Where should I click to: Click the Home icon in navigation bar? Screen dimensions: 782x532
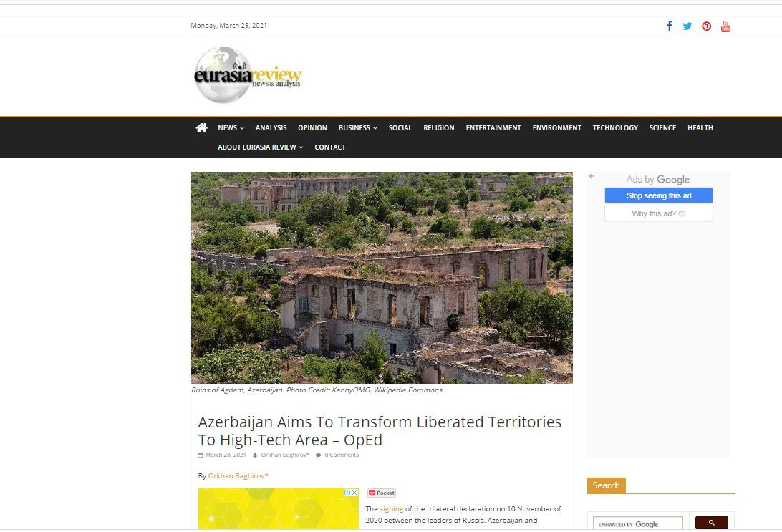(201, 127)
